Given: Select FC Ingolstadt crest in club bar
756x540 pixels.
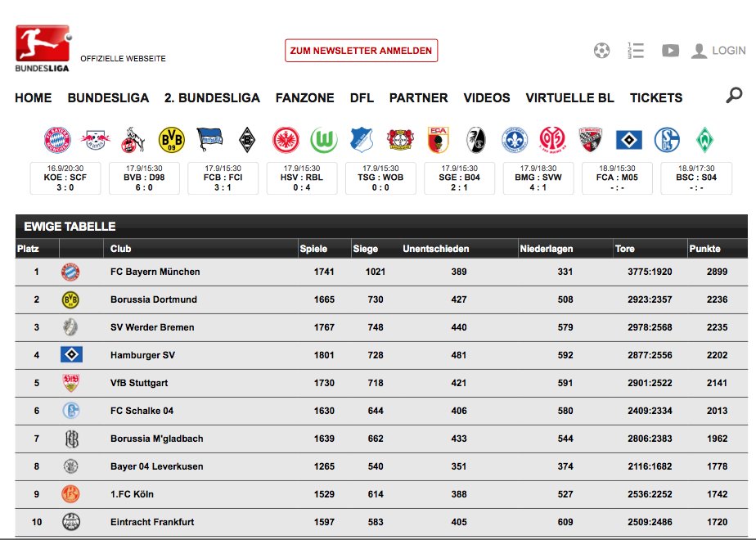Looking at the screenshot, I should click(591, 139).
